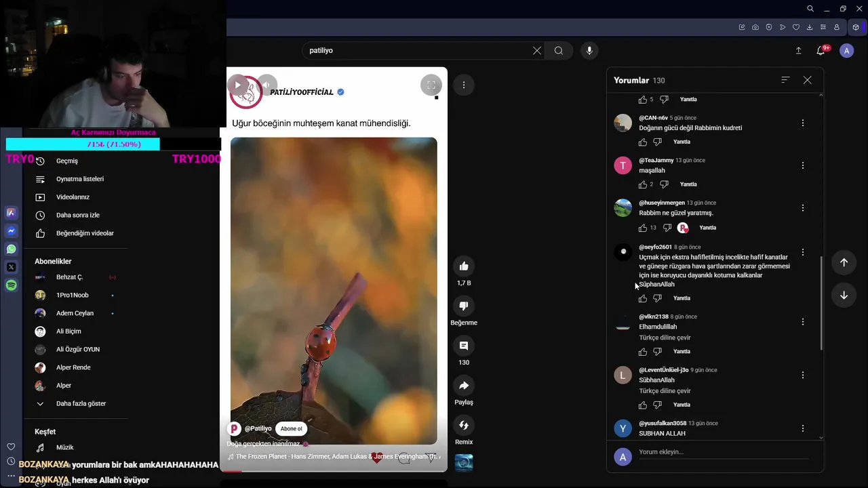868x488 pixels.
Task: Open browser downloads icon in toolbar
Action: (x=810, y=27)
